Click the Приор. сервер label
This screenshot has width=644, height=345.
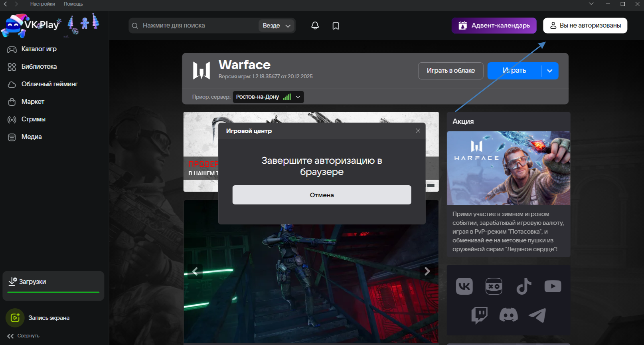click(211, 97)
